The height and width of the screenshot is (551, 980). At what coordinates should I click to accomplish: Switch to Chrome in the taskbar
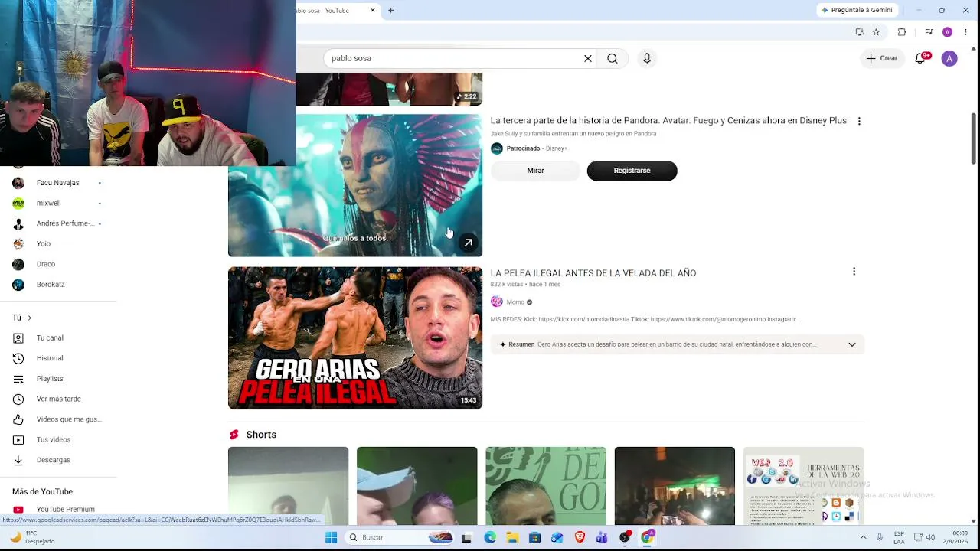(648, 537)
